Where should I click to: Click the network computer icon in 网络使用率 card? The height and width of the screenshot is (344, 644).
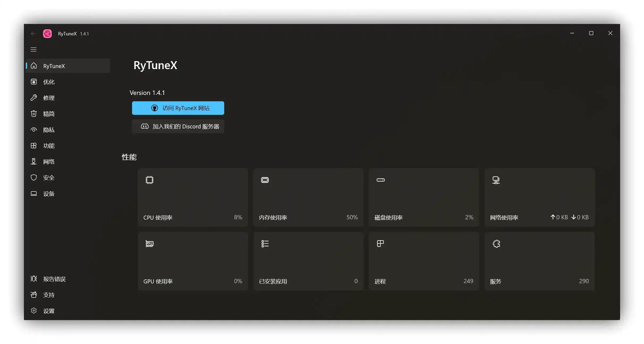(496, 180)
